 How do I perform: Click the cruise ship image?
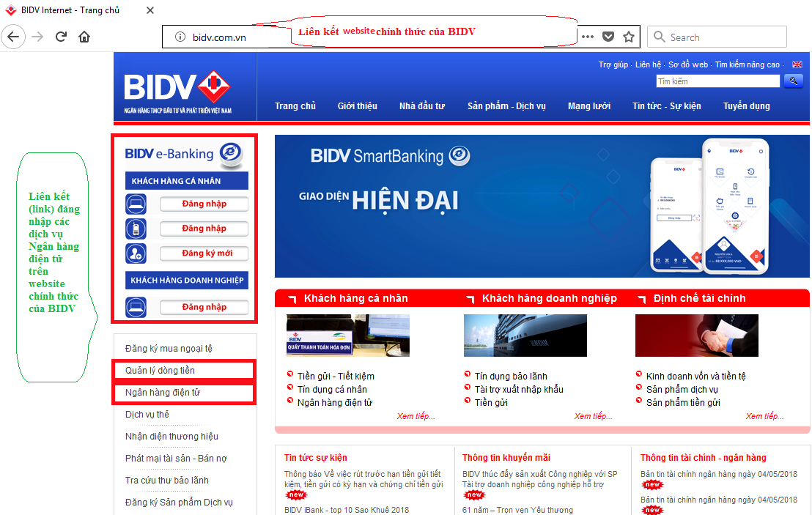tap(525, 336)
